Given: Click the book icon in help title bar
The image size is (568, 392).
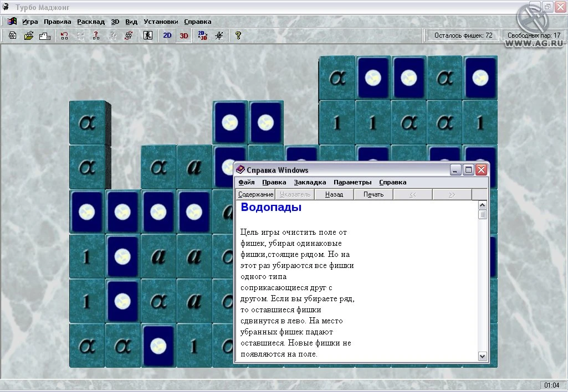Looking at the screenshot, I should coord(240,170).
